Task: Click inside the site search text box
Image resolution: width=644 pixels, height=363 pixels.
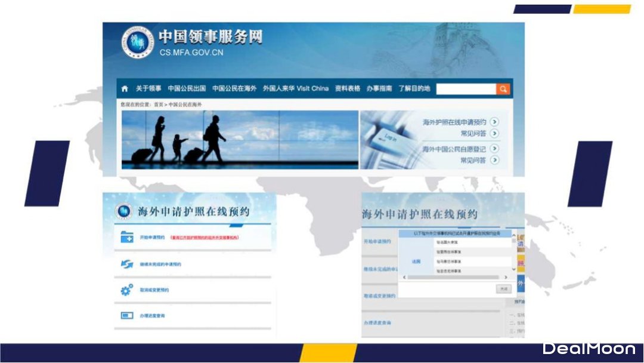Action: click(x=466, y=89)
